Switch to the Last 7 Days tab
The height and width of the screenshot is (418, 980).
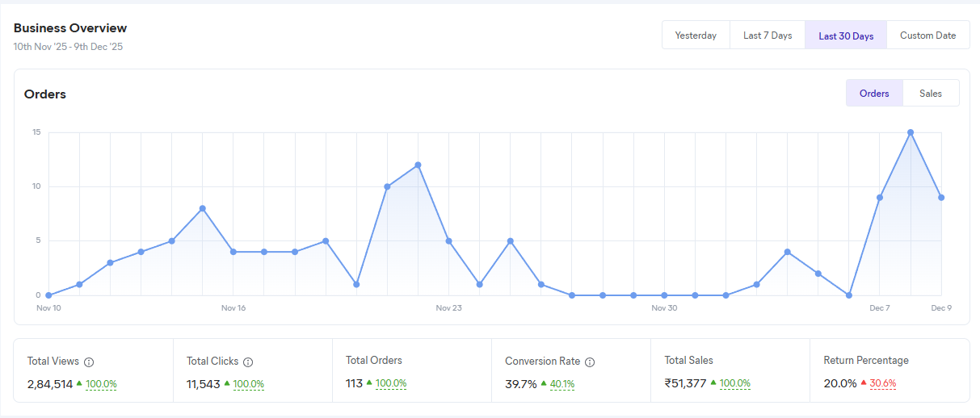coord(768,36)
